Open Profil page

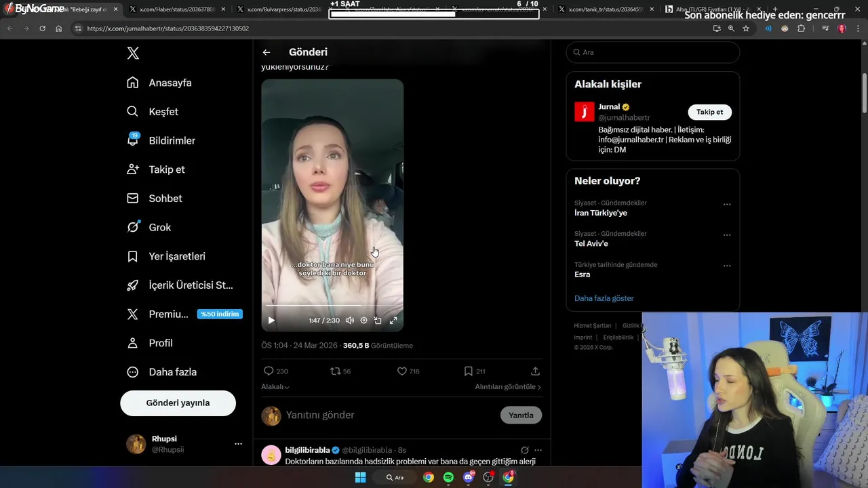point(150,343)
